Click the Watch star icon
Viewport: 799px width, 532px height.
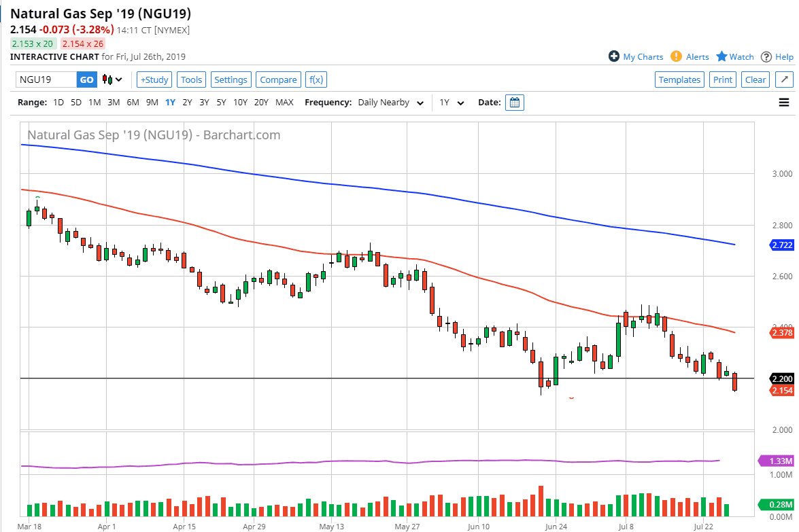(721, 56)
